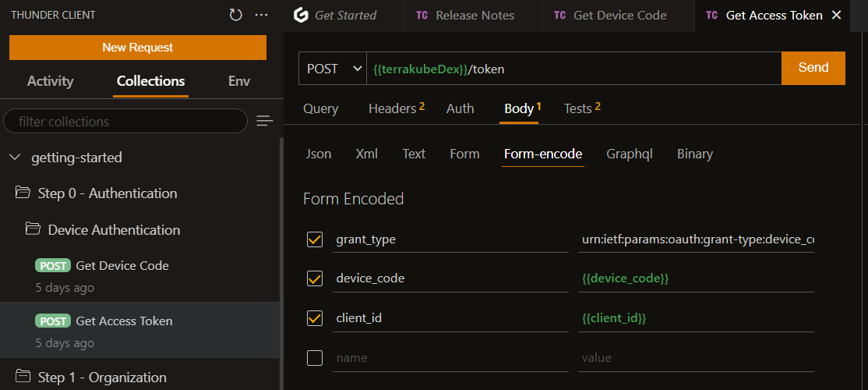Click the Device Authentication folder icon
Screen dimensions: 868x390
pyautogui.click(x=33, y=229)
